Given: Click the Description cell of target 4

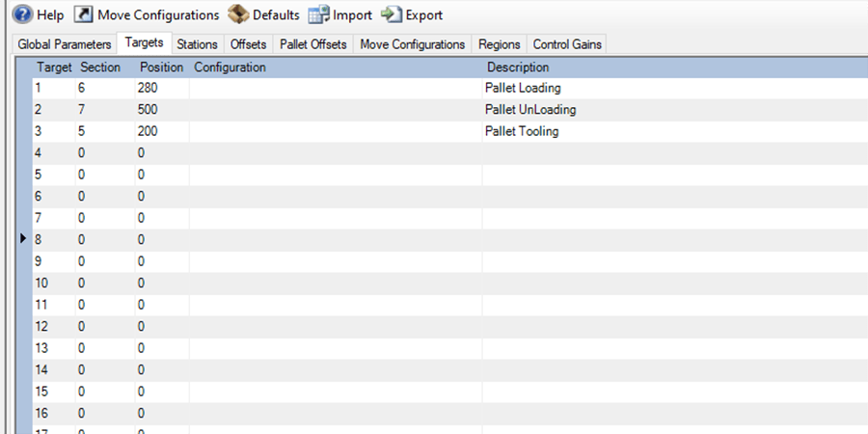Looking at the screenshot, I should (675, 152).
